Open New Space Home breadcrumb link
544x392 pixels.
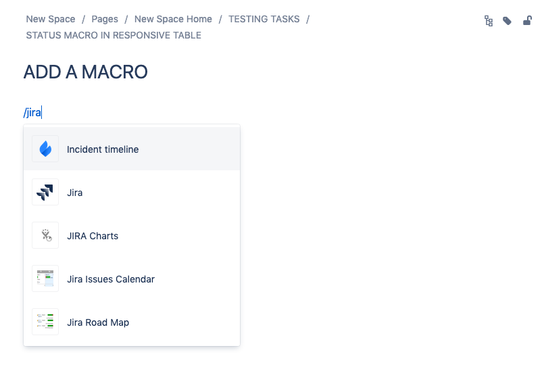(173, 19)
